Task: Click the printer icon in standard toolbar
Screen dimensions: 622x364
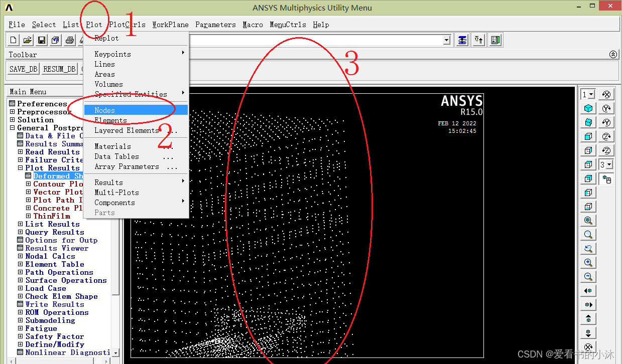Action: [x=70, y=40]
